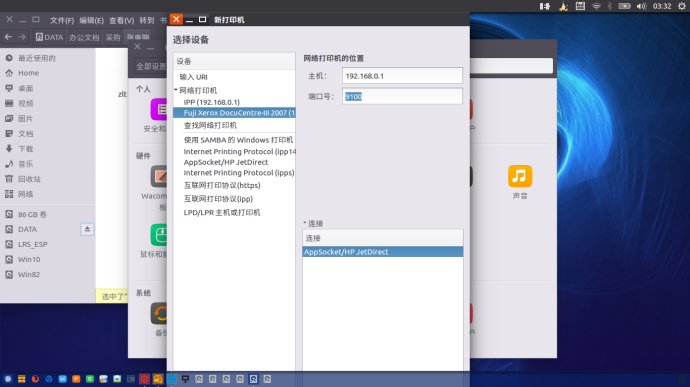The width and height of the screenshot is (690, 387).
Task: Go forward in file manager
Action: coord(22,37)
